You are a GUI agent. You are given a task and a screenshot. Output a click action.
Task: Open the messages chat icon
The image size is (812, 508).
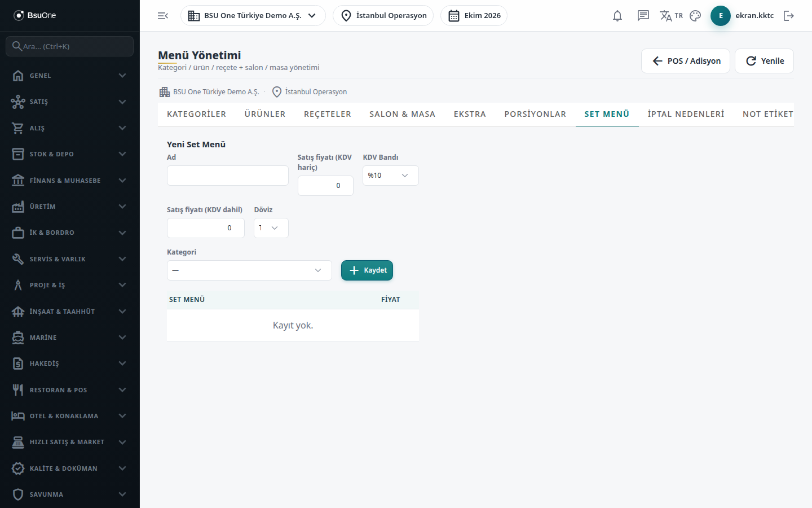tap(643, 16)
